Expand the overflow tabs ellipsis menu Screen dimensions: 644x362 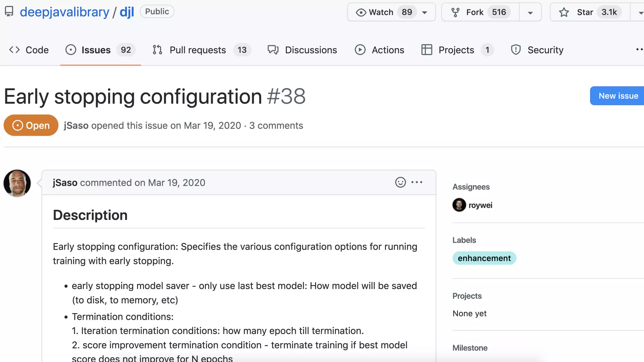639,49
